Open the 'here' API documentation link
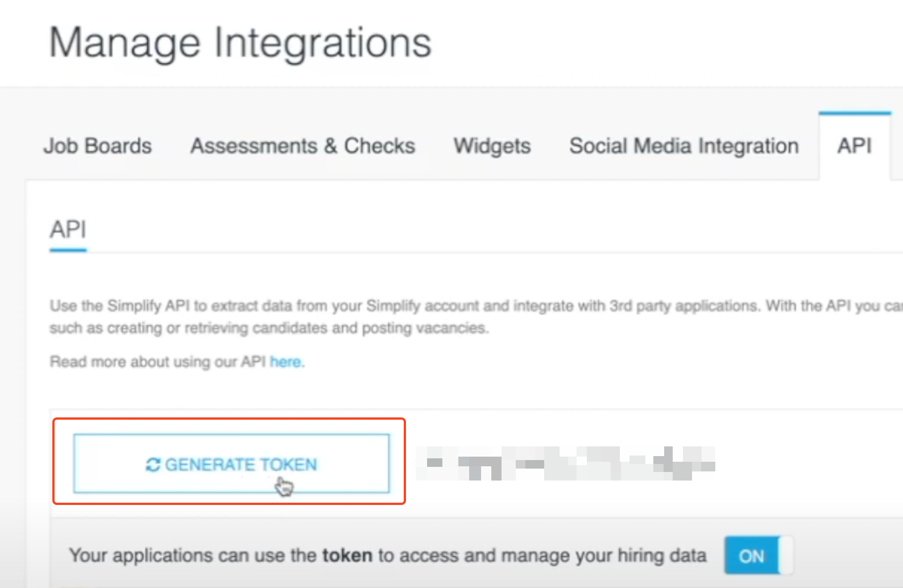Screen dimensions: 903x588 pyautogui.click(x=285, y=362)
